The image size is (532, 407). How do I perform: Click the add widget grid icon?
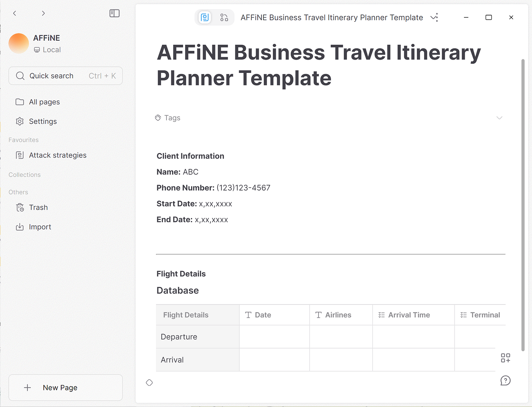pyautogui.click(x=505, y=358)
